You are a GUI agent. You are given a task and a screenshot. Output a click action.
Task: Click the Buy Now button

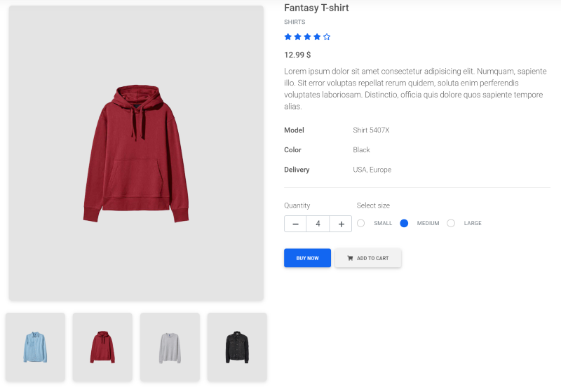[307, 258]
